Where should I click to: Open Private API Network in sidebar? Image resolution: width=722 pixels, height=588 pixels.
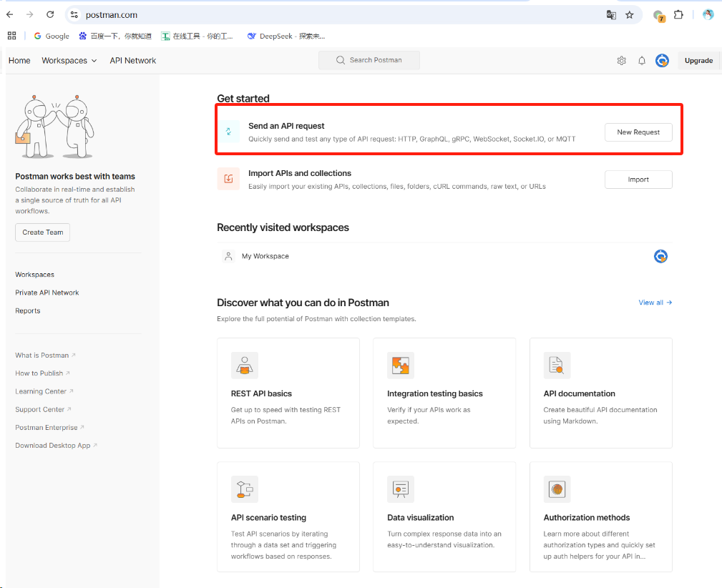coord(47,293)
